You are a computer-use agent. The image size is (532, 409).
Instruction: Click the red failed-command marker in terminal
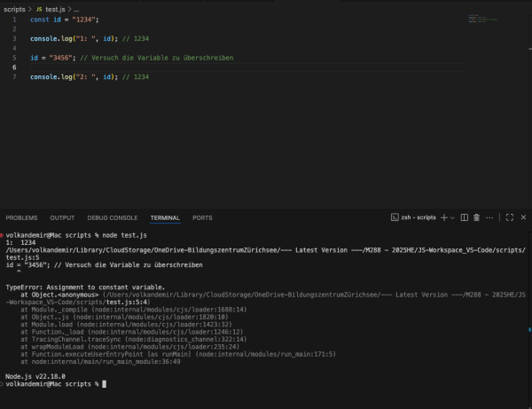(x=2, y=235)
